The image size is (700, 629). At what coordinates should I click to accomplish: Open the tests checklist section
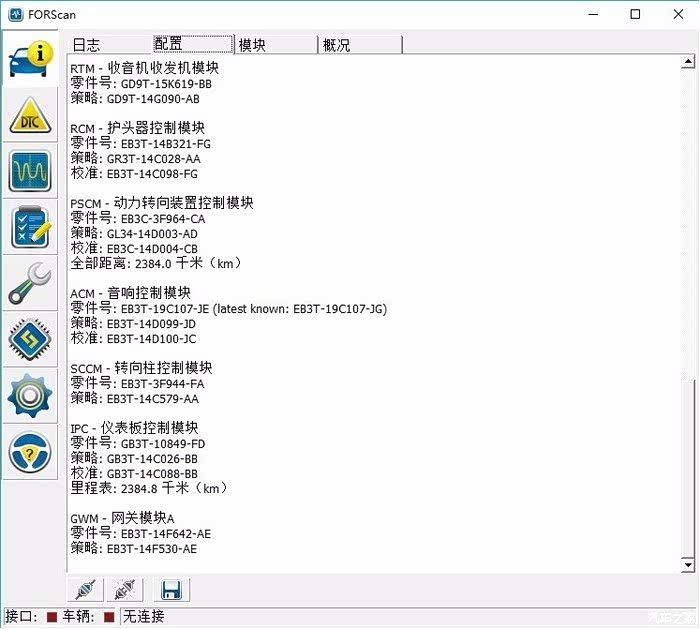click(x=30, y=228)
